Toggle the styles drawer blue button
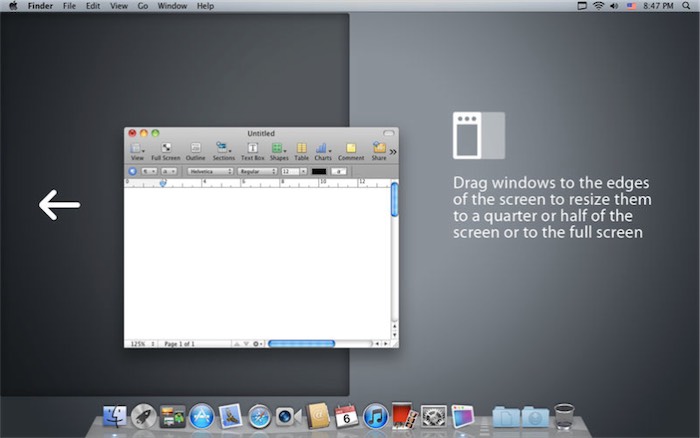The width and height of the screenshot is (700, 438). tap(133, 171)
